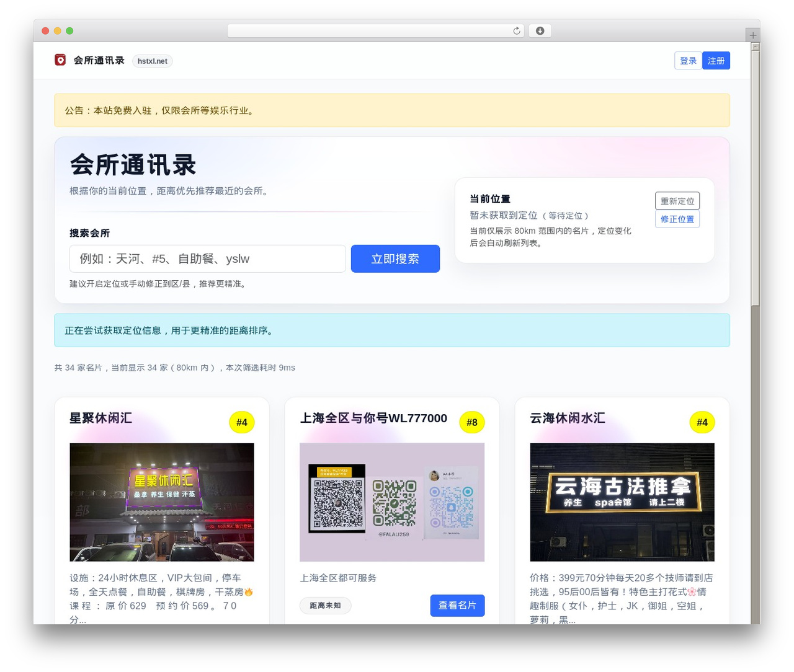Click the page vertical scrollbar thumb
The width and height of the screenshot is (794, 672).
[x=755, y=179]
